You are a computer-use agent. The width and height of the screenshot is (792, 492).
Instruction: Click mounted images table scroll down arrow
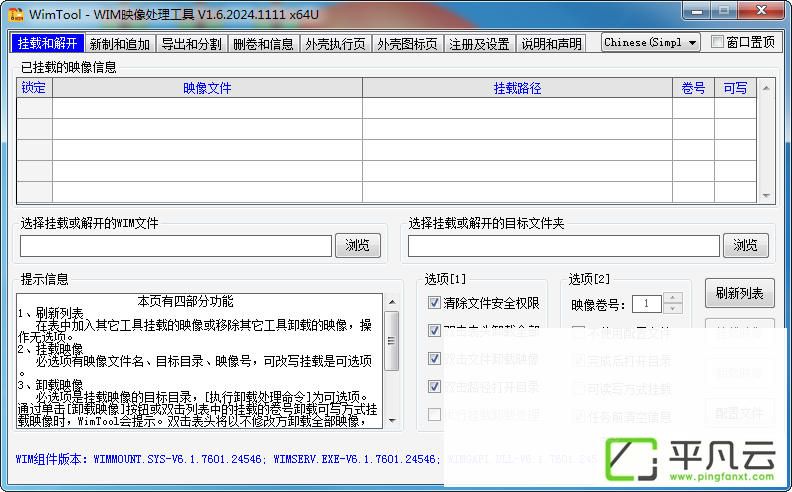pyautogui.click(x=766, y=195)
